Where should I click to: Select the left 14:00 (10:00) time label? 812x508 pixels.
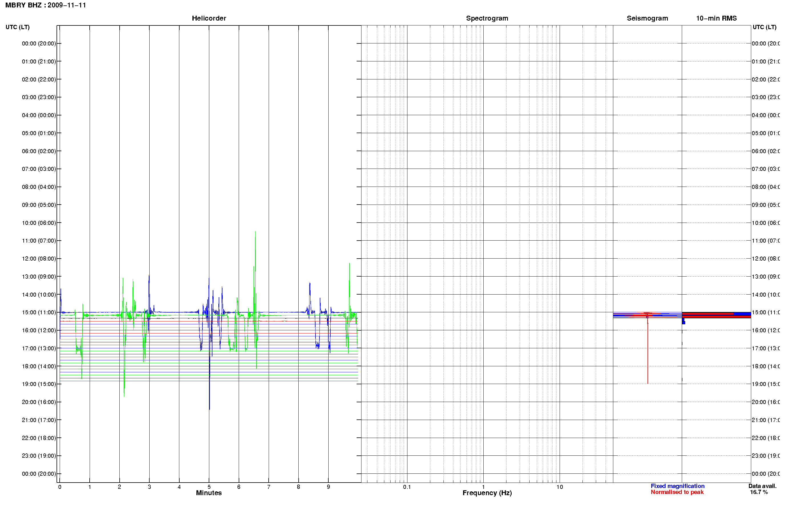coord(39,295)
